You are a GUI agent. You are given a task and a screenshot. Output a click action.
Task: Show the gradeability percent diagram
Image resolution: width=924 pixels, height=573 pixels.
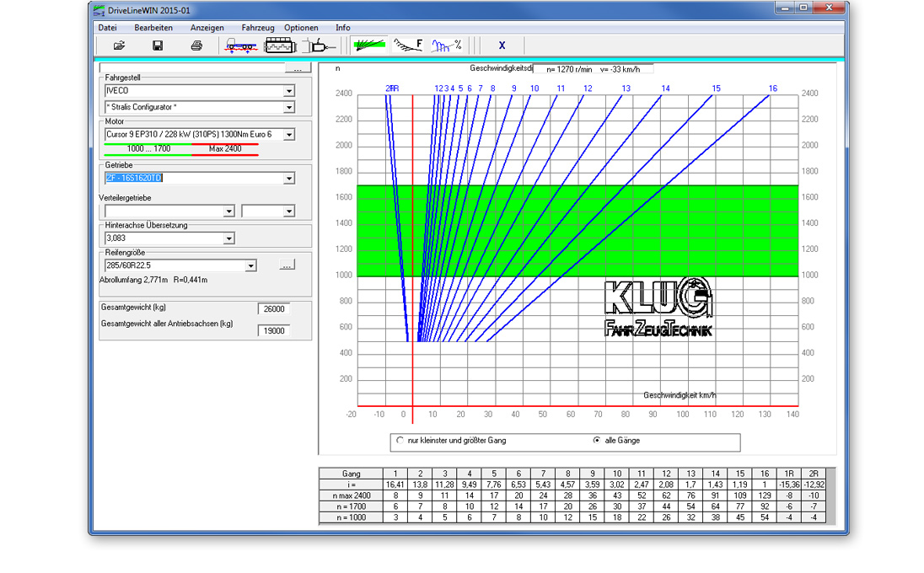tap(447, 46)
